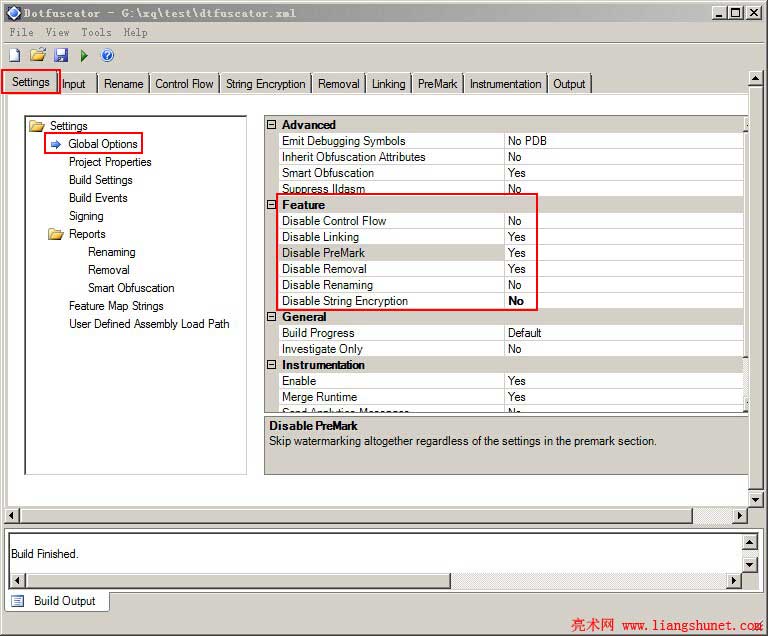Select Renaming under Reports
The image size is (768, 636).
pos(112,252)
